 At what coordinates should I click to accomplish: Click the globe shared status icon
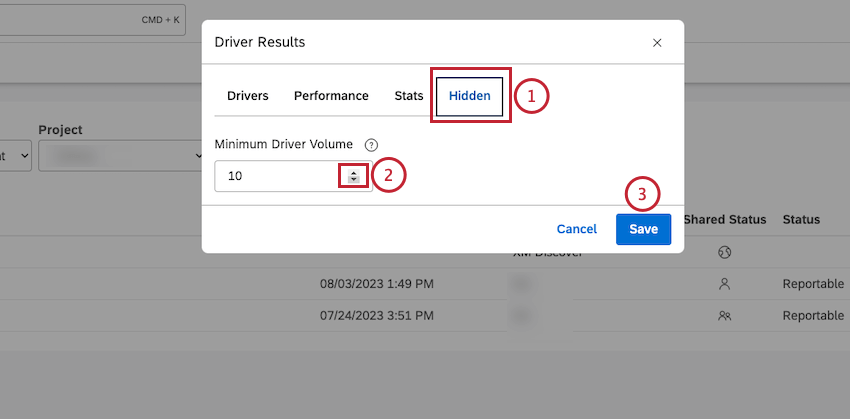pyautogui.click(x=724, y=252)
